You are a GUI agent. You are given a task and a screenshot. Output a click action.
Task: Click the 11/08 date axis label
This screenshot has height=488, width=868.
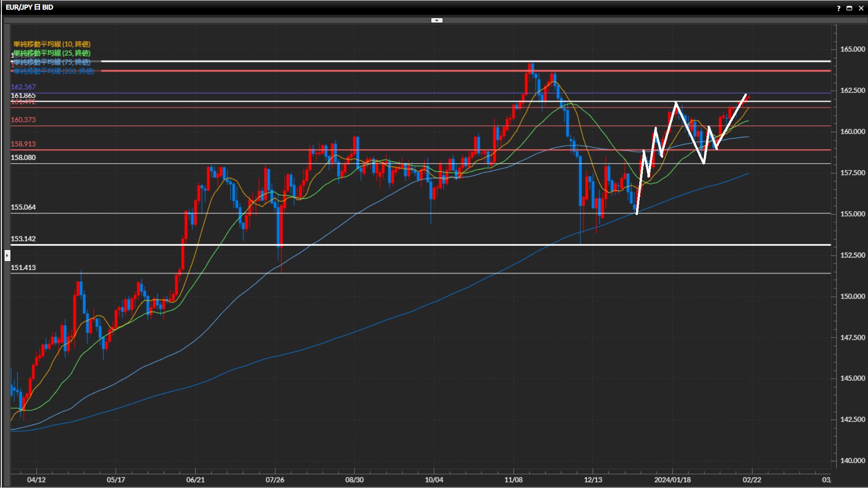(x=513, y=479)
